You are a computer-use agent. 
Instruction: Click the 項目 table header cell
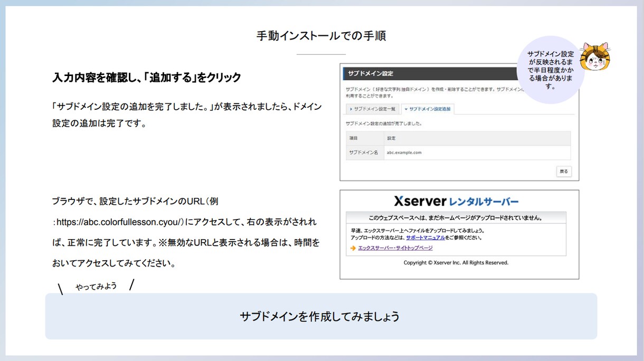pyautogui.click(x=365, y=138)
